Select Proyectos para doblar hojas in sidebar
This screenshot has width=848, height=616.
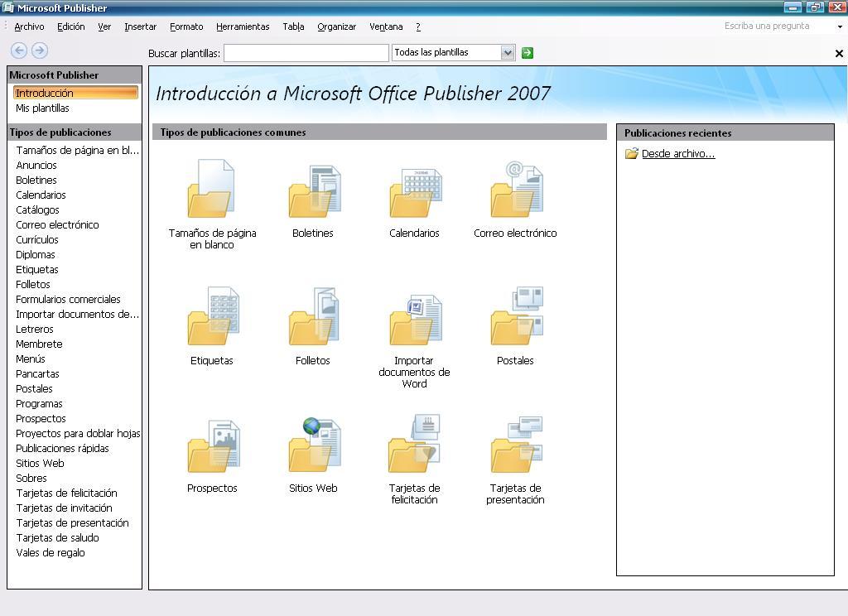(x=78, y=434)
